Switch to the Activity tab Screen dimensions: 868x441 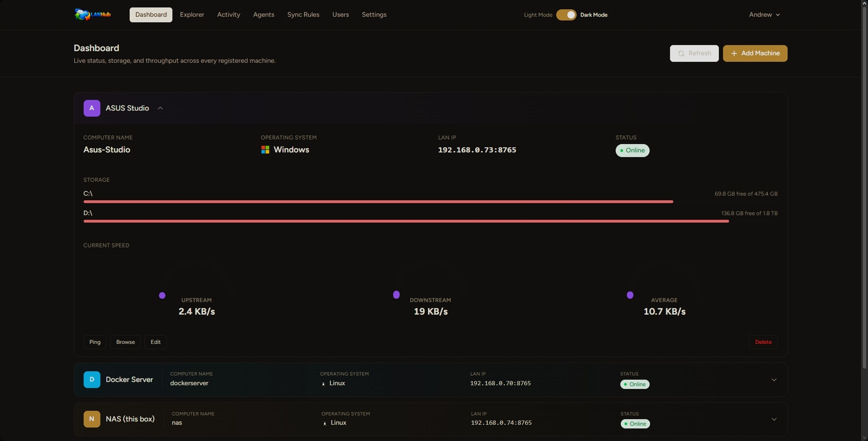228,15
